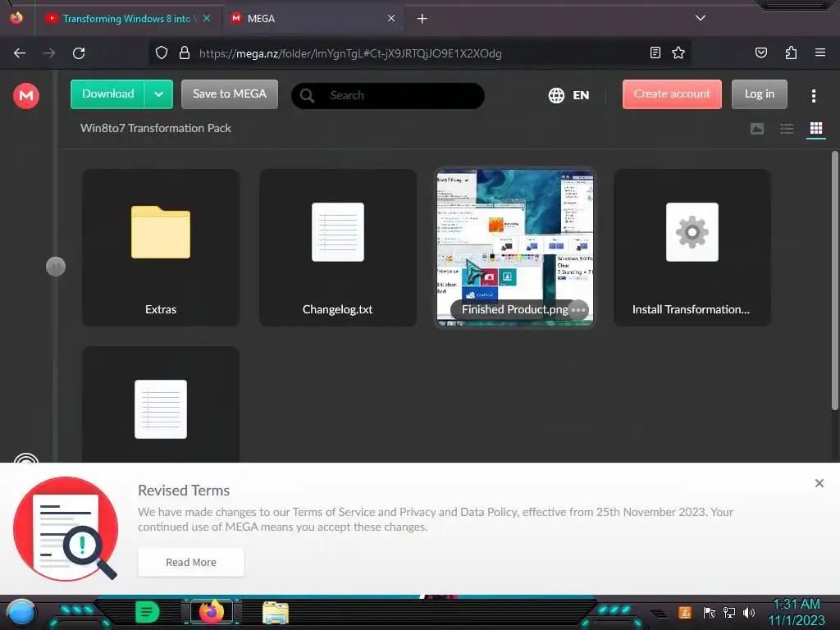Open options for Finished Product.png
840x630 pixels.
(x=578, y=309)
